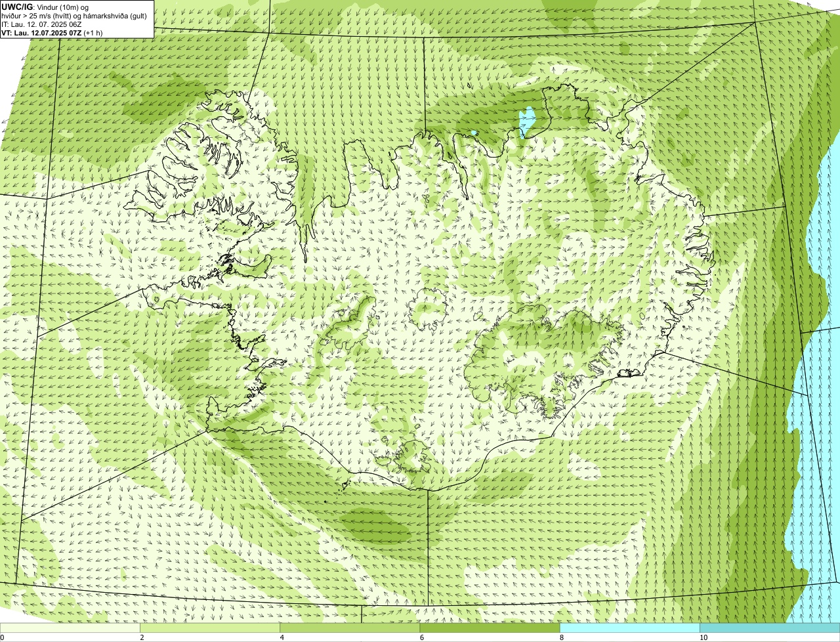Select the 4–6 m/s green color bar segment
840x642 pixels.
(350, 628)
